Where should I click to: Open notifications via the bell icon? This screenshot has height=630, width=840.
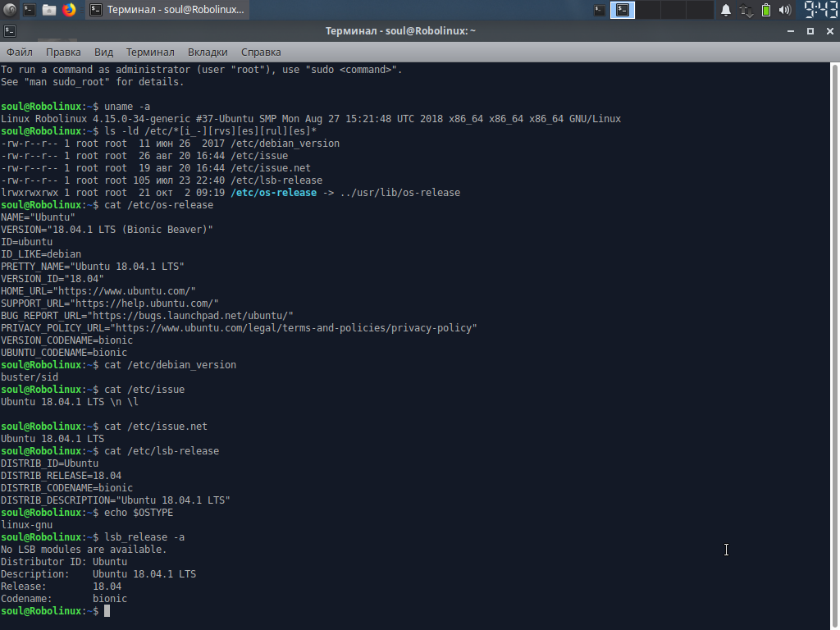click(725, 10)
